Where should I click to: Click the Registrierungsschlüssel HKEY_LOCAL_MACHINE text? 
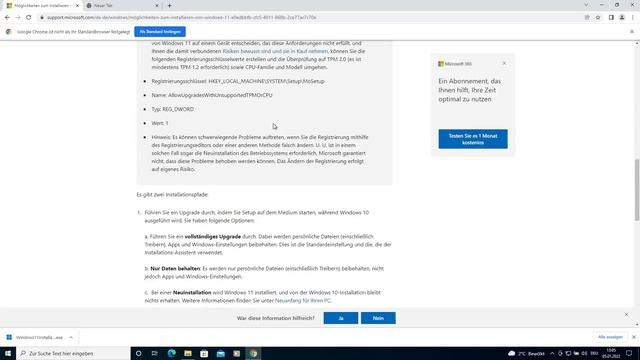(x=238, y=81)
